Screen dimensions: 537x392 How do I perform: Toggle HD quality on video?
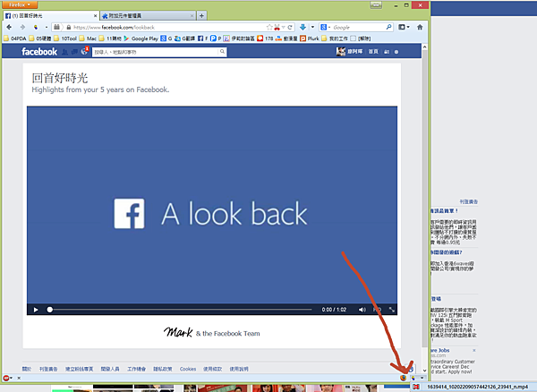(377, 310)
